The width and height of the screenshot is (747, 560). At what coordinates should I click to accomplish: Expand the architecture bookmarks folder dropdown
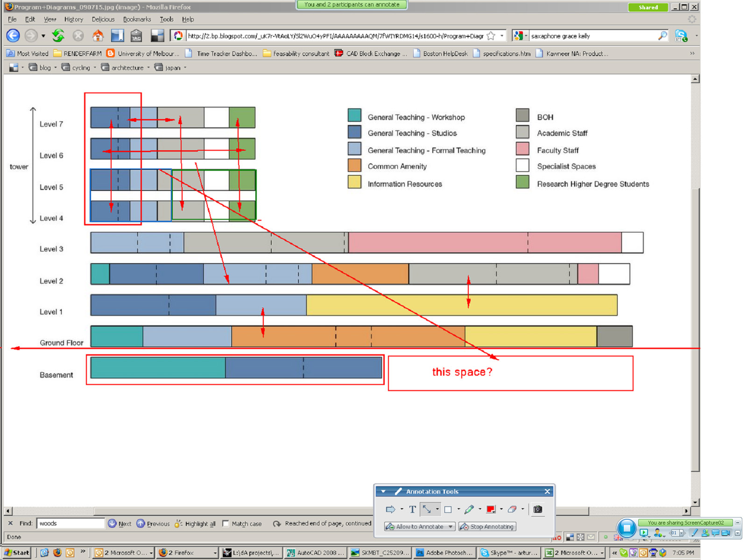[x=148, y=68]
